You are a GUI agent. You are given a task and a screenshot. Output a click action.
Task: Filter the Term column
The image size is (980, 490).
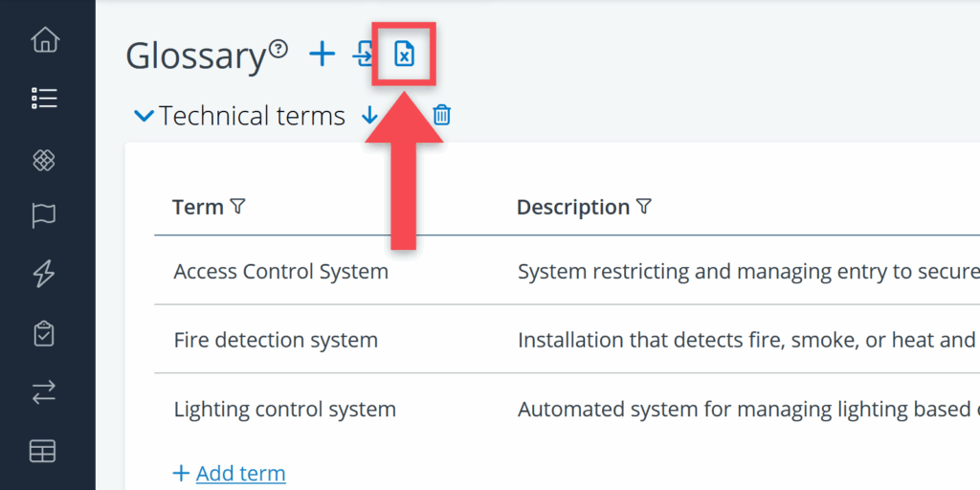pyautogui.click(x=238, y=207)
